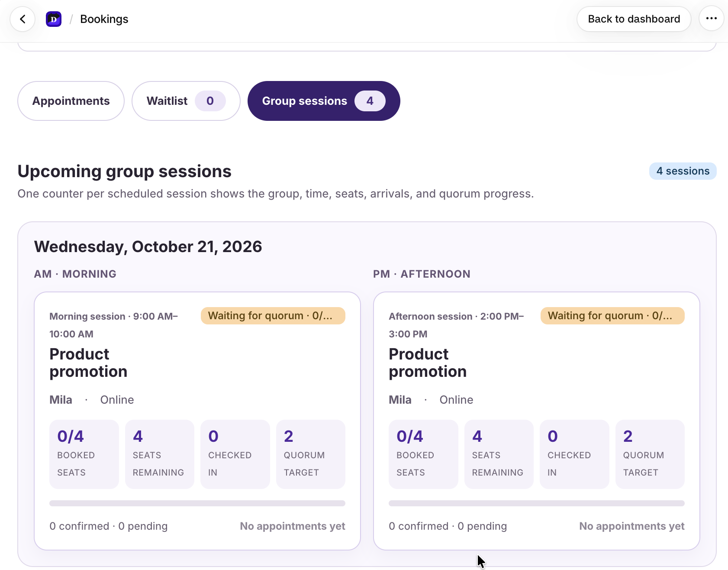The width and height of the screenshot is (728, 570).
Task: Click '0 confirmed · 0 pending' in Afternoon card
Action: (x=448, y=526)
